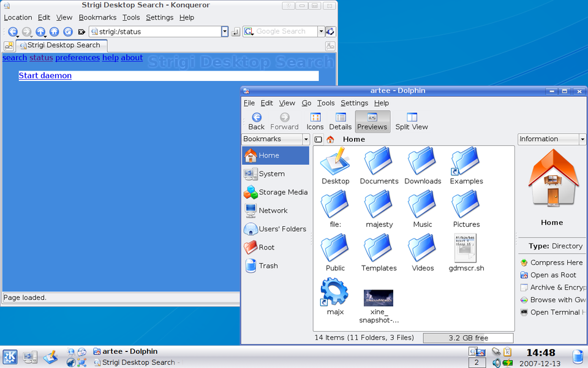Click Open as Root action
Screen dimensions: 588x368
tap(548, 275)
